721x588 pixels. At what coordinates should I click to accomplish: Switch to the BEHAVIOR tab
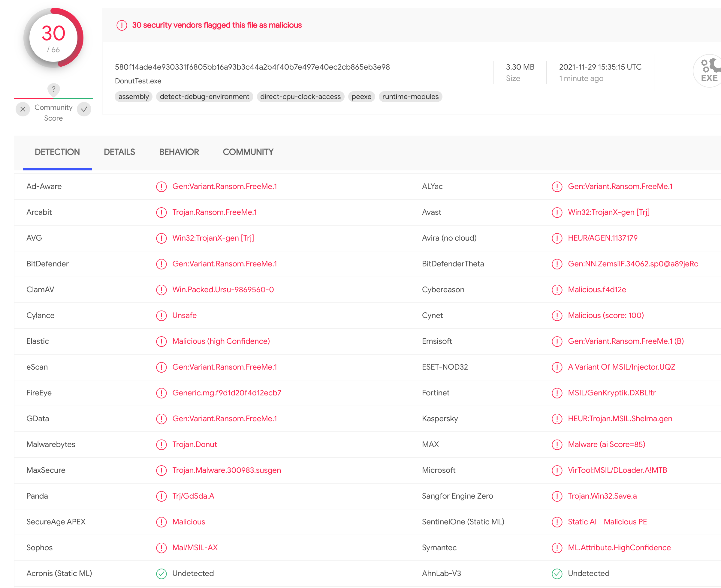[179, 152]
